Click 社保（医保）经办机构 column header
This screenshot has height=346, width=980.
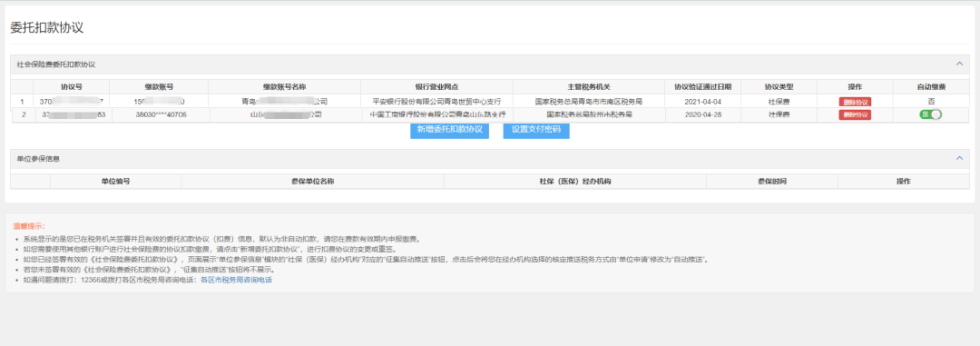point(575,181)
